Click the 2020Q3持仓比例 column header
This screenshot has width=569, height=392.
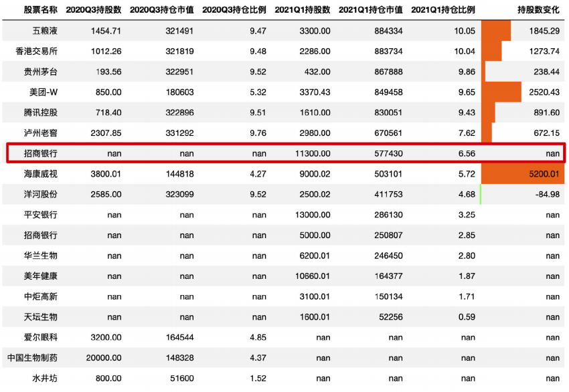click(234, 10)
